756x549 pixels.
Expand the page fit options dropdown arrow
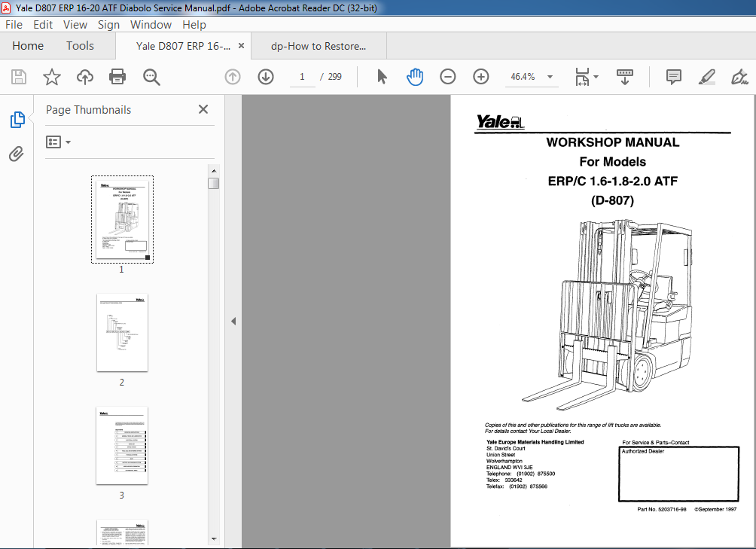[596, 77]
